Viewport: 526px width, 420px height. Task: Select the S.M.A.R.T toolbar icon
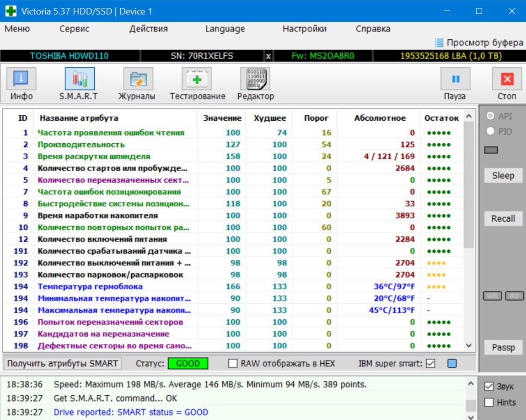coord(80,79)
